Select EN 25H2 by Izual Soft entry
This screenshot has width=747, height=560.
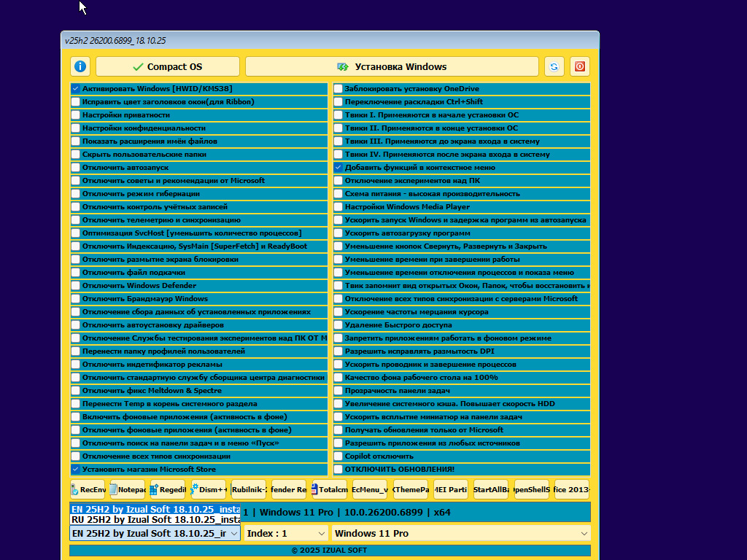click(x=155, y=508)
